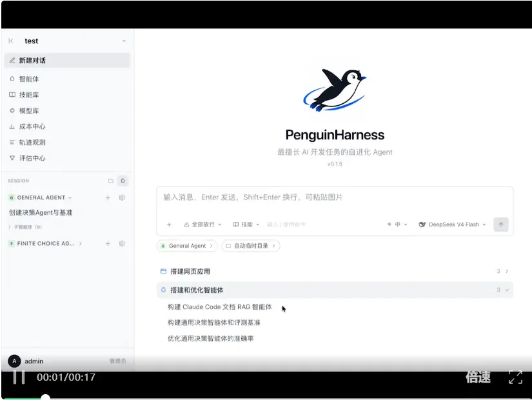Open settings gear for FINITE CHOICE AG...
This screenshot has width=532, height=400.
[122, 243]
